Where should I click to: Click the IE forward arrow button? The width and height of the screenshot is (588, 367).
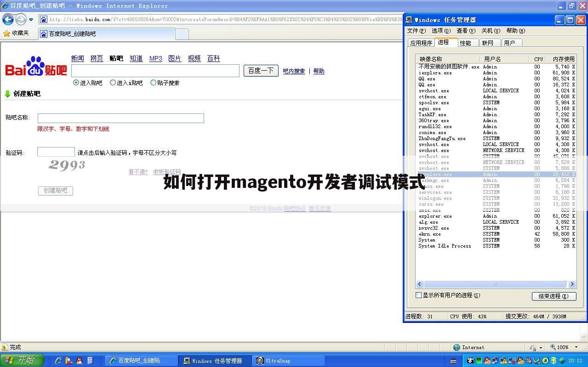[x=21, y=19]
